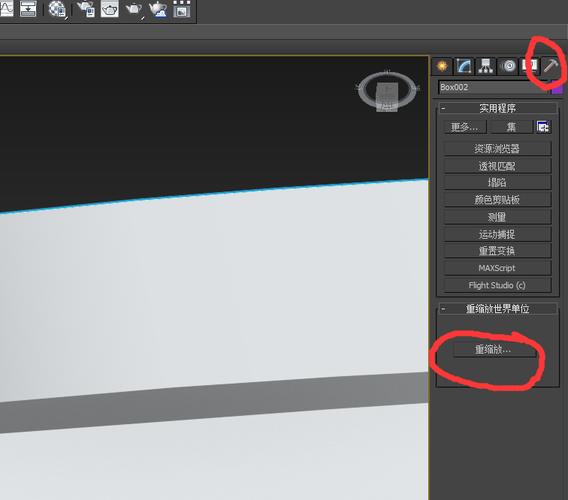Screen dimensions: 568x500
Task: Switch to the Display panel tab
Action: [x=529, y=66]
